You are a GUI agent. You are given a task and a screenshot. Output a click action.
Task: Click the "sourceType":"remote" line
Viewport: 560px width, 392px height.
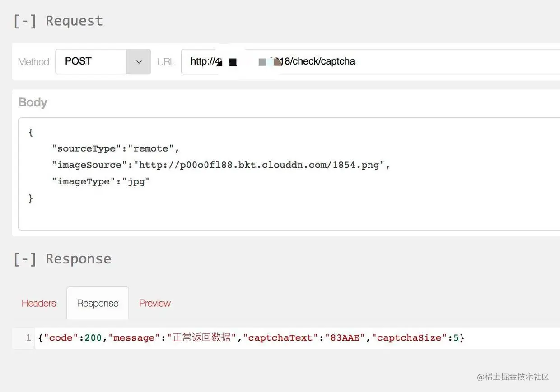(x=116, y=149)
